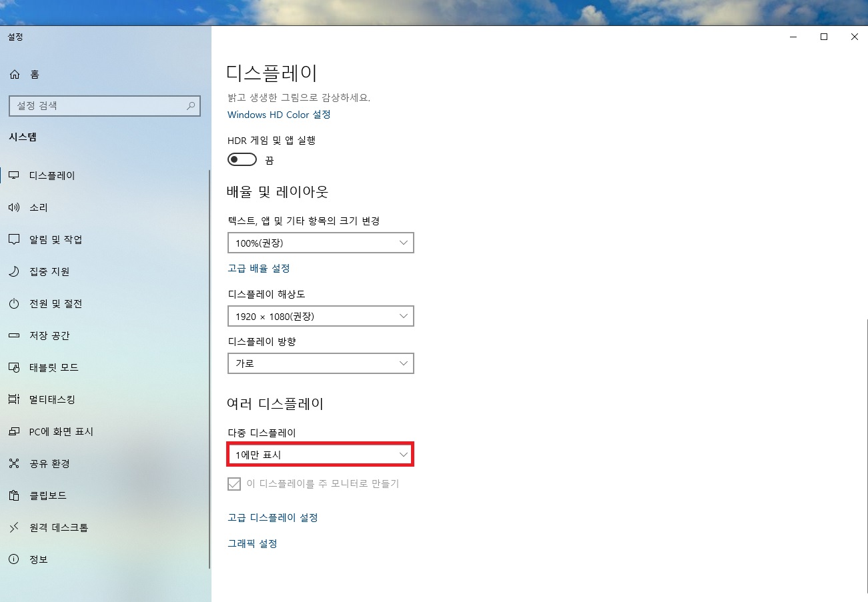Click the Multitasking icon
Viewport: 868px width, 602px height.
point(14,399)
